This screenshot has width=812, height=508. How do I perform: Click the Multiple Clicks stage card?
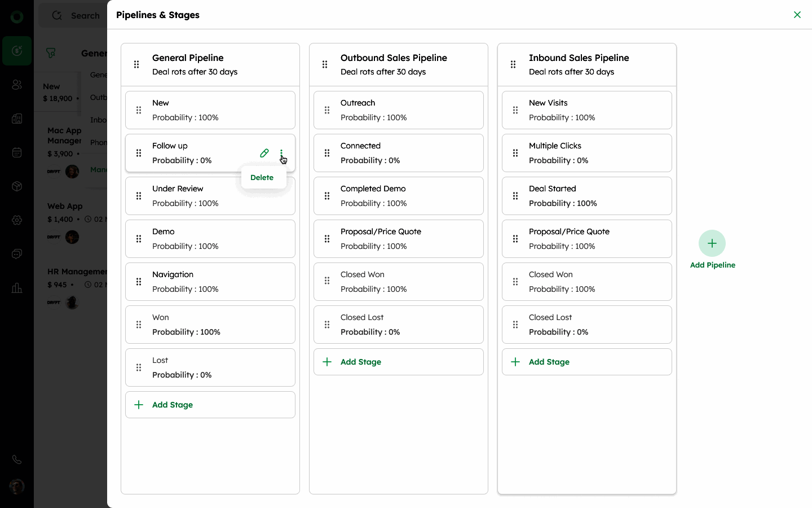pos(586,153)
